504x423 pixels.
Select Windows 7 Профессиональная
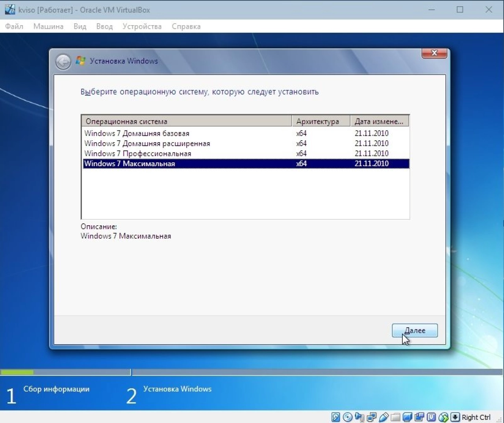point(246,154)
